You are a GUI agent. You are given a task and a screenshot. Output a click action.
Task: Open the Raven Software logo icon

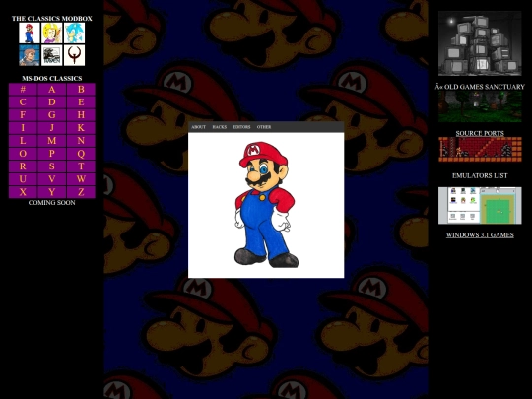51,55
